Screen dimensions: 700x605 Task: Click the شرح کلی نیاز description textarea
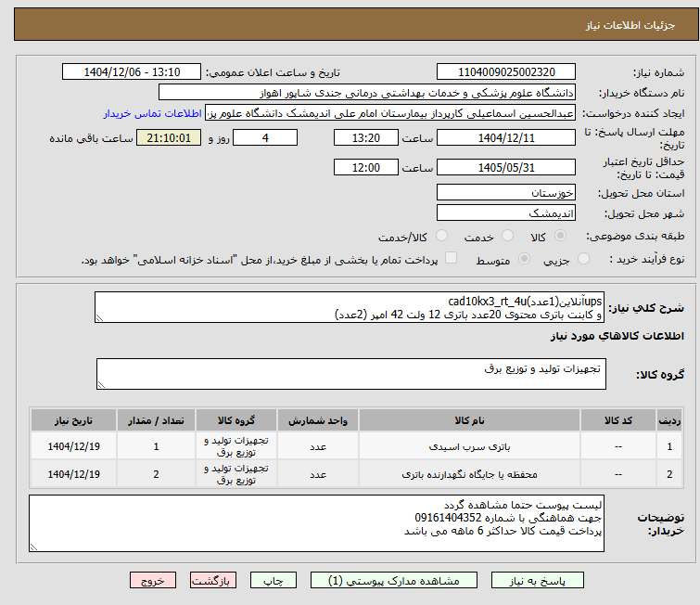[x=350, y=307]
